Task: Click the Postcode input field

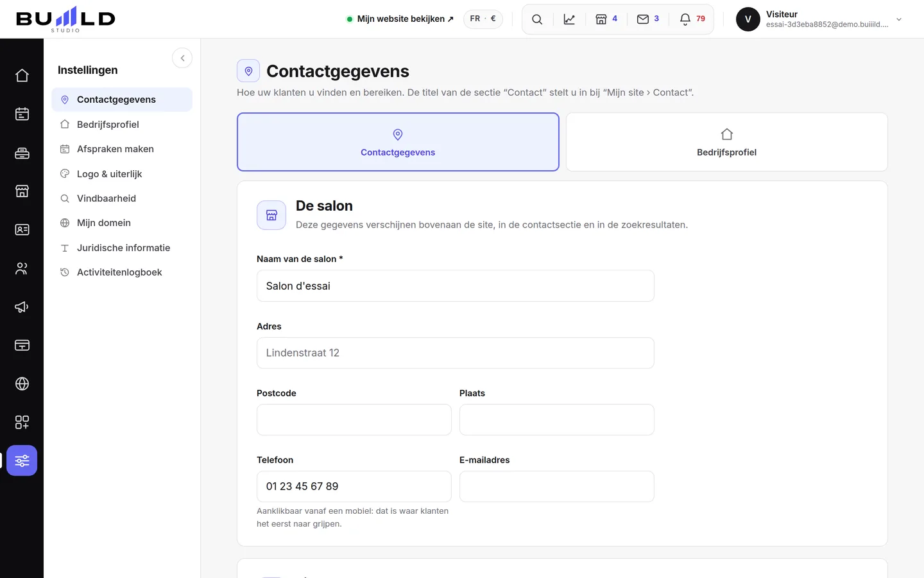Action: pyautogui.click(x=354, y=420)
